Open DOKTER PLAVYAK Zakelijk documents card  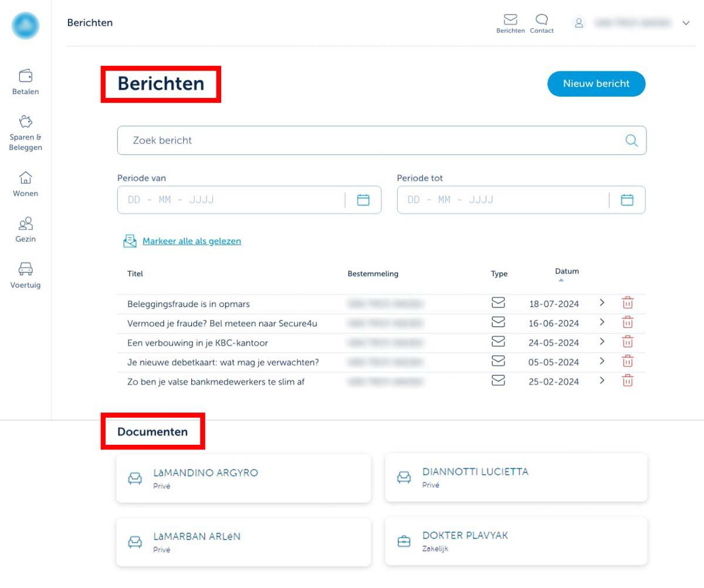tap(516, 541)
